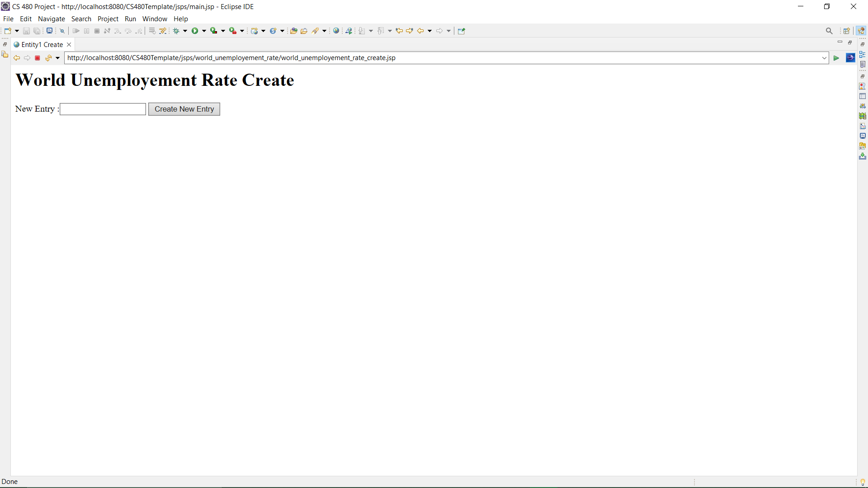Toggle Skip All Breakpoints
Viewport: 868px width, 488px height.
[x=62, y=31]
